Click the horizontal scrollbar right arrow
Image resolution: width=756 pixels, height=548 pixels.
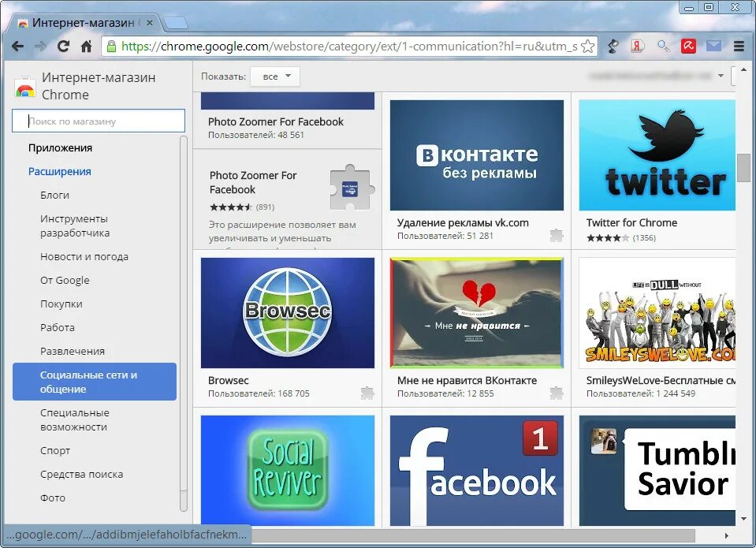[x=726, y=535]
